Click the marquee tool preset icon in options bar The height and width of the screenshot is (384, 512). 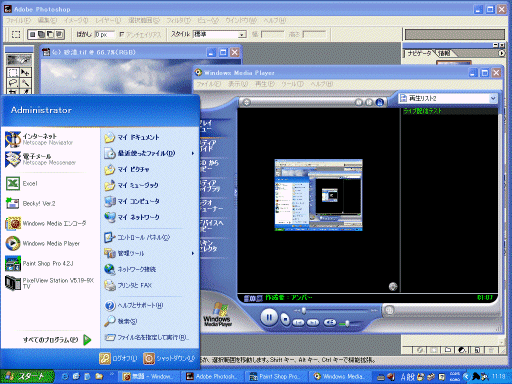coord(16,34)
